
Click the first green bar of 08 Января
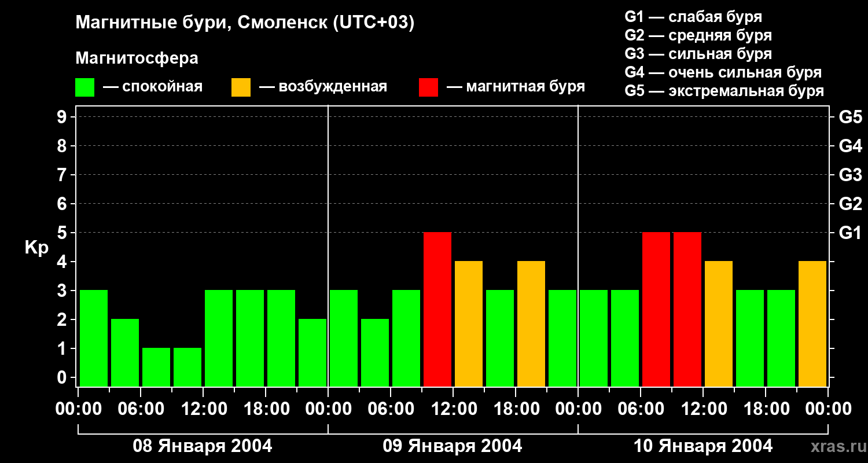pyautogui.click(x=94, y=339)
